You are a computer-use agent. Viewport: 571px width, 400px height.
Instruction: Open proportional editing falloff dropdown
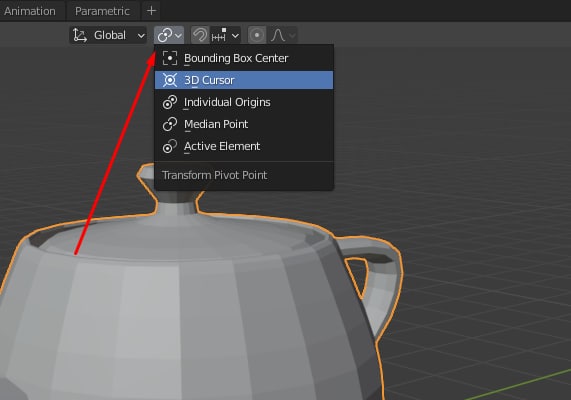pyautogui.click(x=283, y=35)
